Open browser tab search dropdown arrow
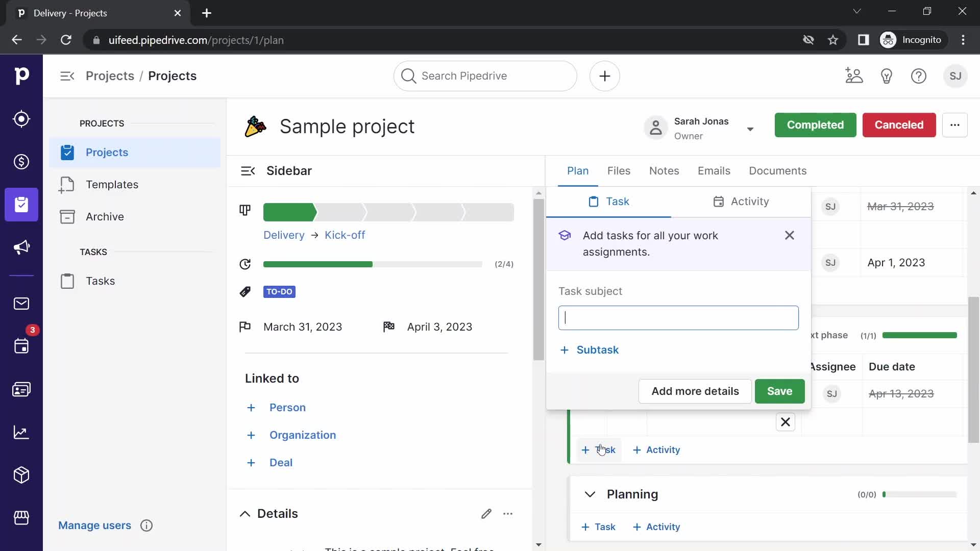Viewport: 980px width, 551px height. [857, 11]
